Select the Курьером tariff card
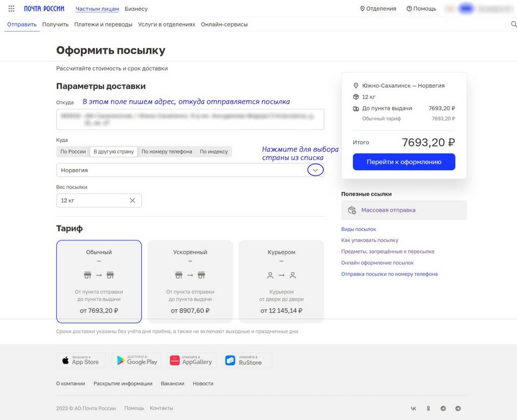 click(x=281, y=281)
